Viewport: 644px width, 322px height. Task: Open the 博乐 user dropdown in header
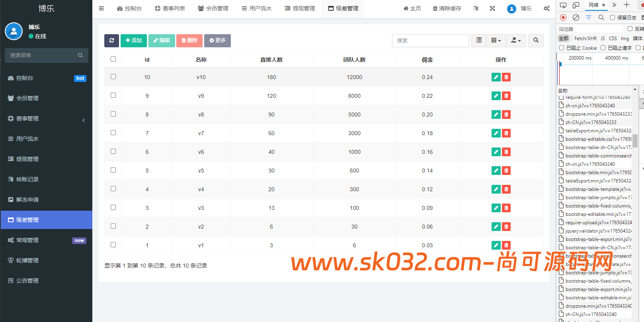pyautogui.click(x=520, y=8)
